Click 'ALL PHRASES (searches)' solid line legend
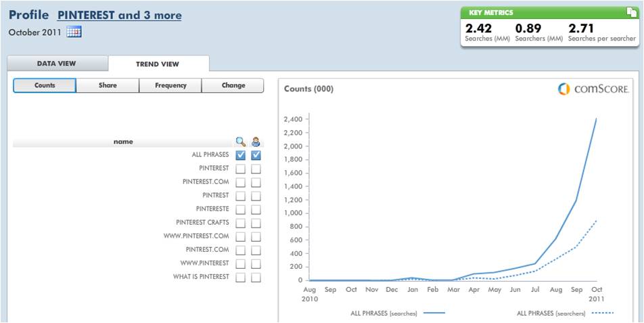Image resolution: width=644 pixels, height=323 pixels. click(x=398, y=313)
